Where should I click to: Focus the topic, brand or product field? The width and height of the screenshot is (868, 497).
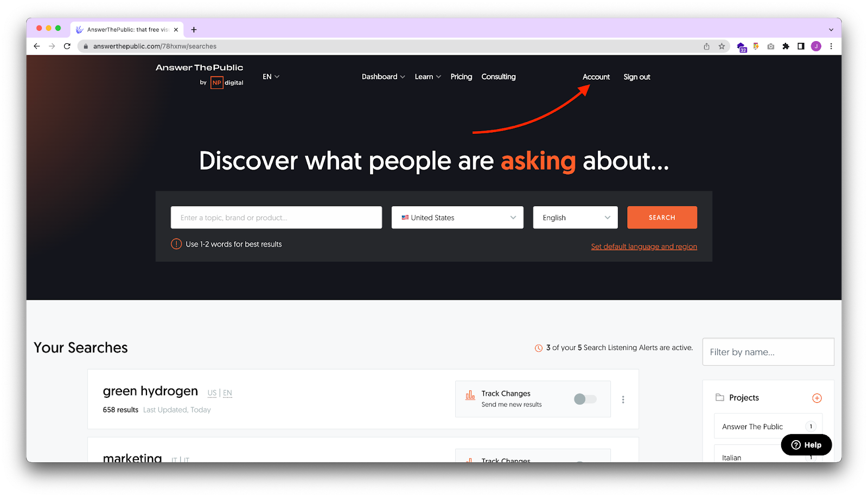coord(276,217)
